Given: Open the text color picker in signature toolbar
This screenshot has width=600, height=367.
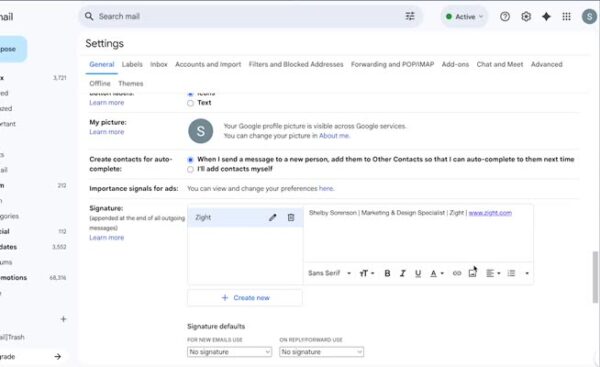Looking at the screenshot, I should pos(436,273).
